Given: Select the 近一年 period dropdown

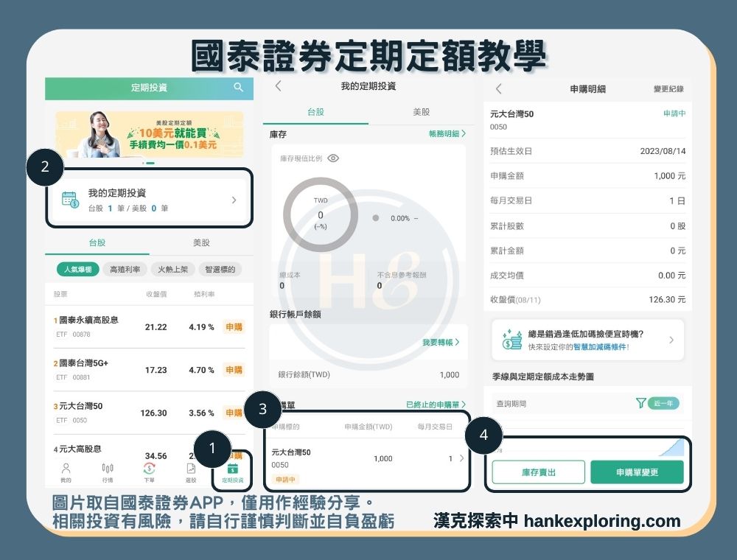Looking at the screenshot, I should point(664,403).
